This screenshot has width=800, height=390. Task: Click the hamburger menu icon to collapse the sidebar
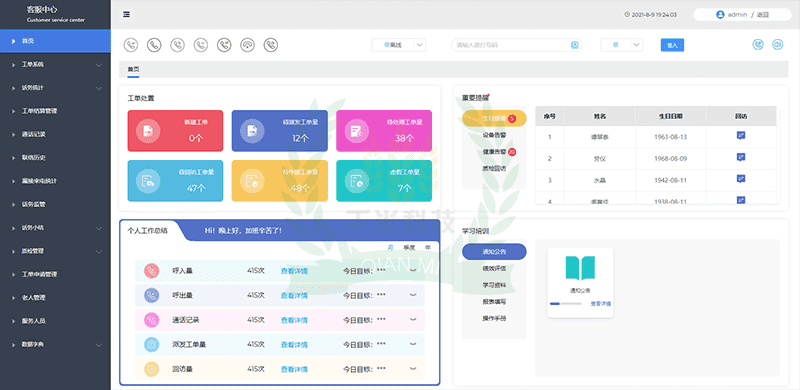[127, 14]
